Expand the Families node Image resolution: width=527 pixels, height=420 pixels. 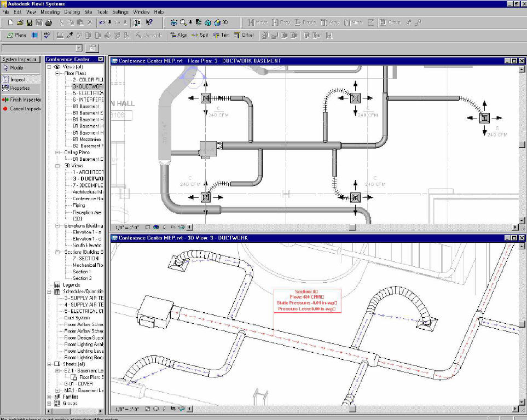(49, 397)
